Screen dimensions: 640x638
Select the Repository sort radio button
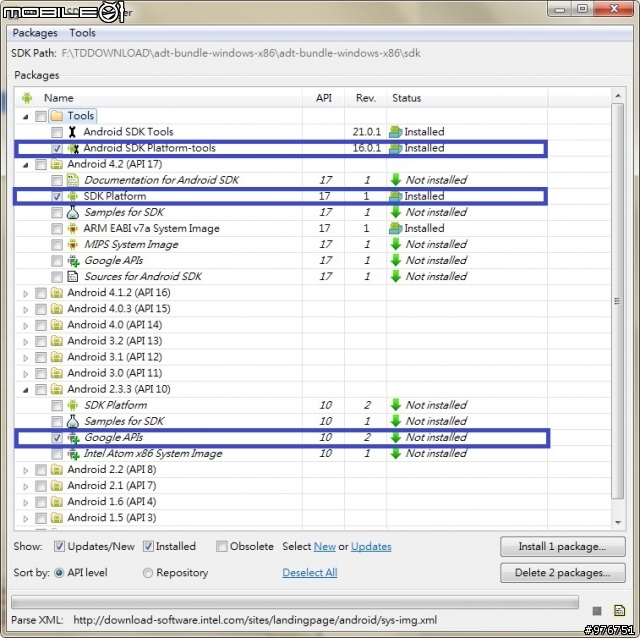(x=148, y=573)
